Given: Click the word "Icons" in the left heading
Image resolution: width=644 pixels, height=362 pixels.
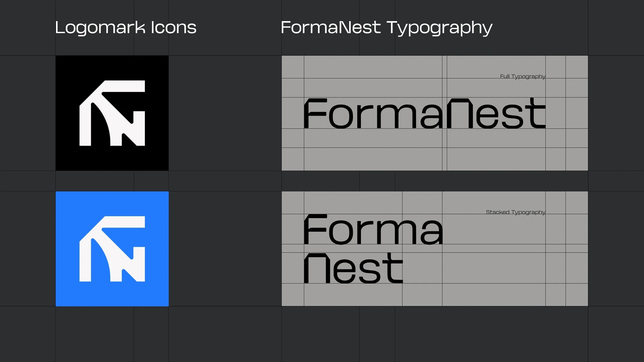Looking at the screenshot, I should pyautogui.click(x=173, y=27).
